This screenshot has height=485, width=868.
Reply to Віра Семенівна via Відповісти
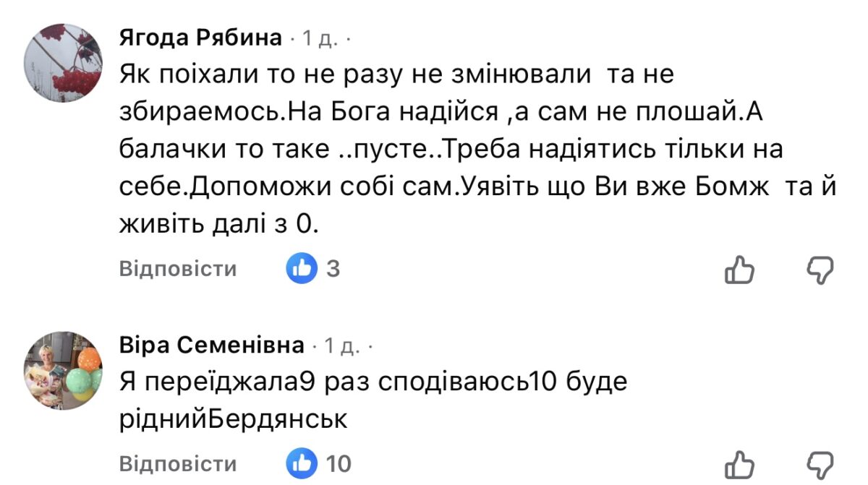pos(178,463)
